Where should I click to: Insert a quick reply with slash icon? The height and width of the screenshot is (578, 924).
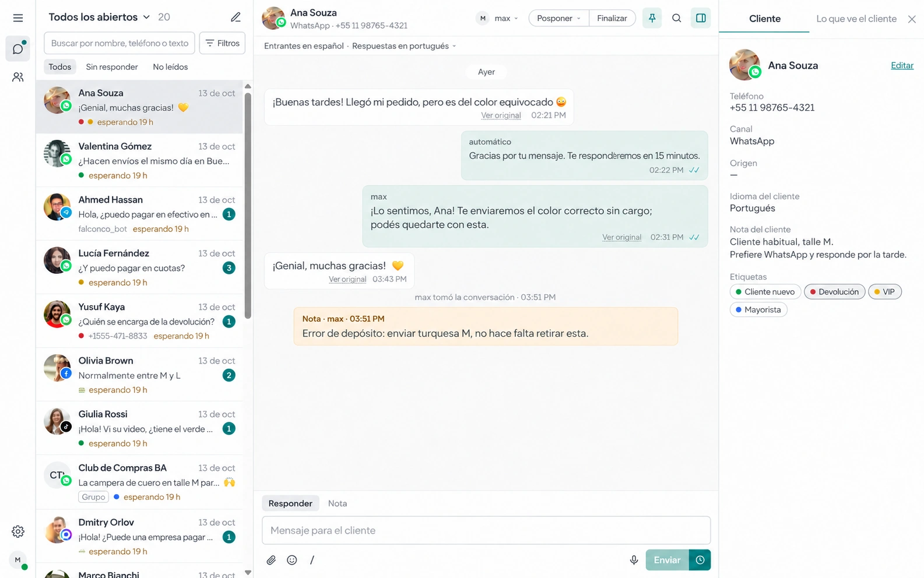[x=312, y=560]
